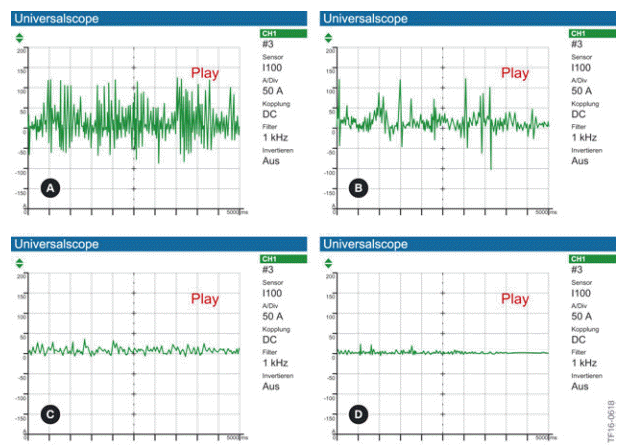Change the A/Div 50 A value in scope A
The height and width of the screenshot is (447, 630).
coord(273,91)
